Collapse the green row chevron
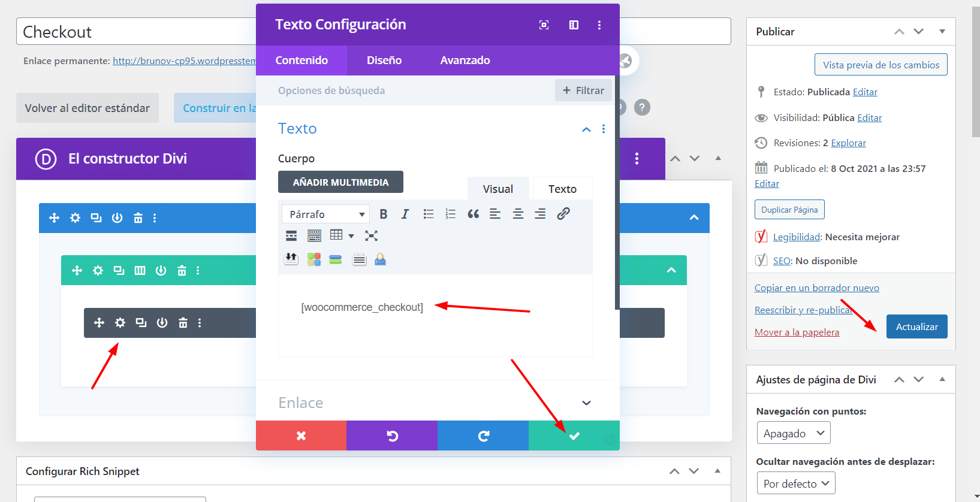The height and width of the screenshot is (502, 980). [x=671, y=270]
